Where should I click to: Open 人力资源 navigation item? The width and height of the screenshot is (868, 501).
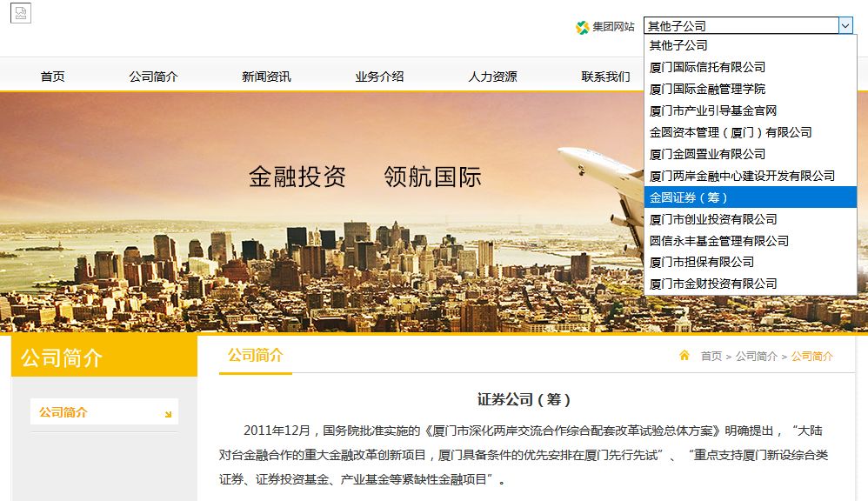pos(492,77)
